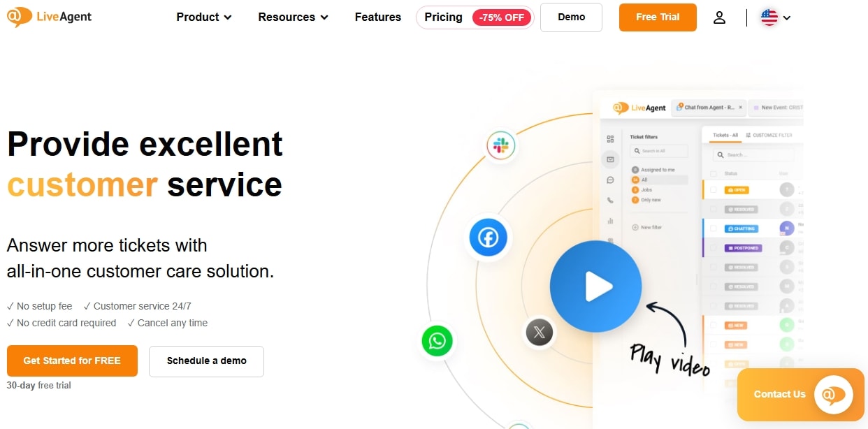Check the checkbox next to the OPEN ticket

(x=714, y=189)
